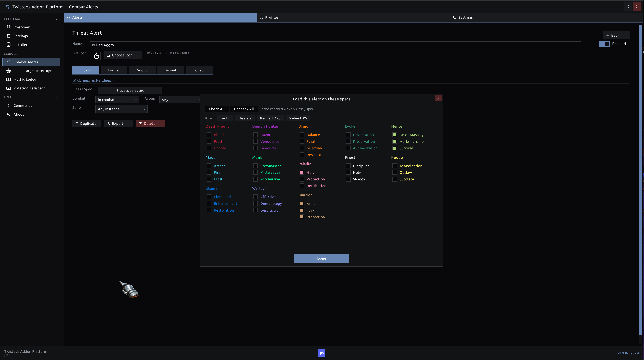This screenshot has height=360, width=644.
Task: Click the Duplicate copy icon
Action: point(76,123)
